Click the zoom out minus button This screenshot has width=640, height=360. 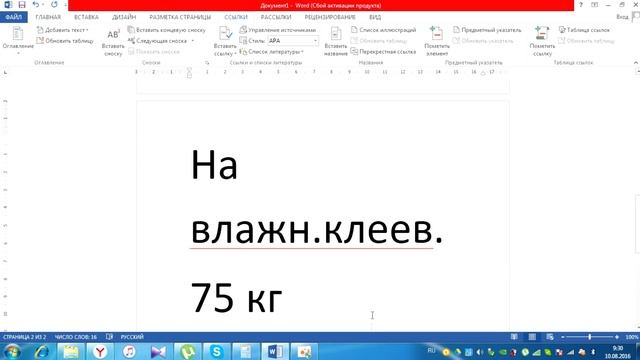[x=562, y=337]
